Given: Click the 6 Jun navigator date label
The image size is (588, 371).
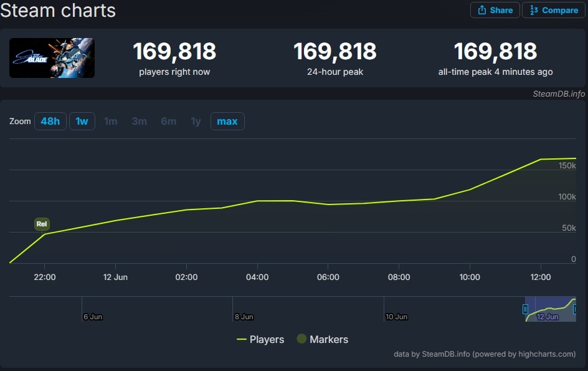Looking at the screenshot, I should click(x=93, y=317).
